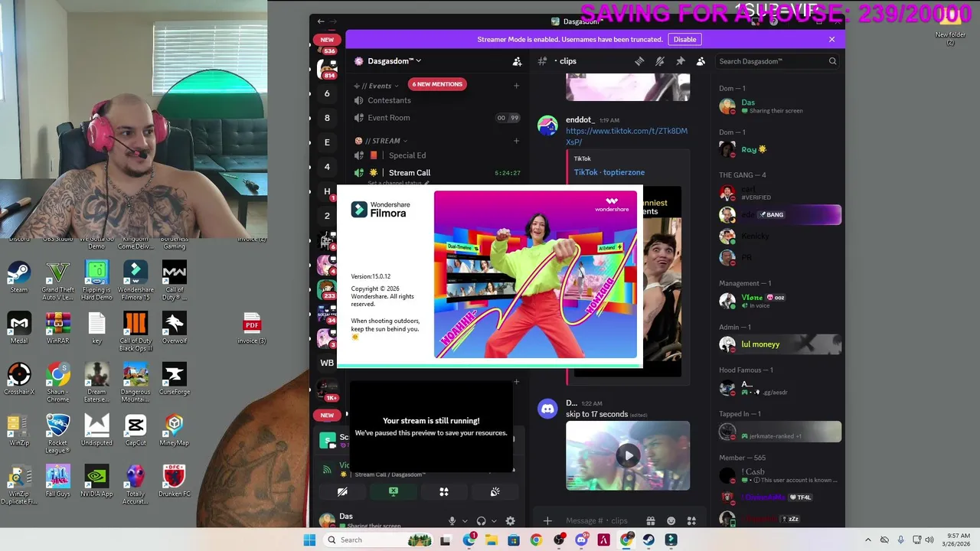Open apps icon in Discord message bar

coord(691,521)
